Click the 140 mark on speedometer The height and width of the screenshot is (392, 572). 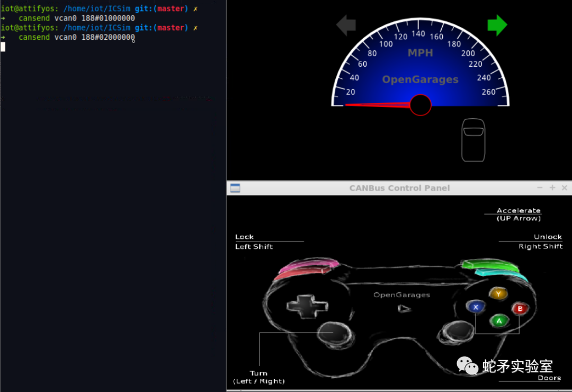click(418, 34)
